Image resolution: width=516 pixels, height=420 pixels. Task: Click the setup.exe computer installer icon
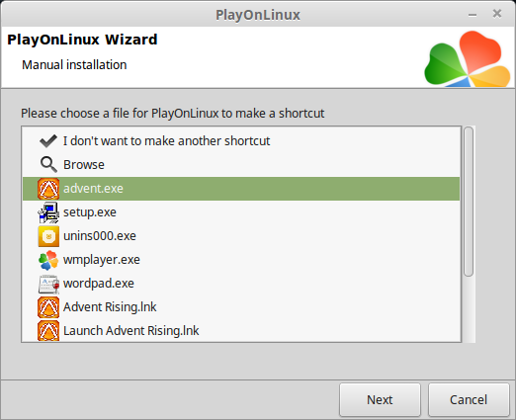(48, 212)
